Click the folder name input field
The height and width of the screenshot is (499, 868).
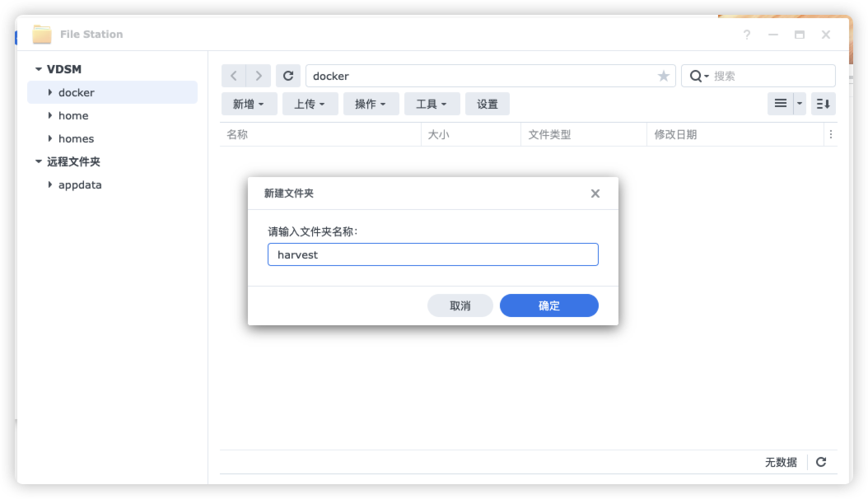point(432,254)
